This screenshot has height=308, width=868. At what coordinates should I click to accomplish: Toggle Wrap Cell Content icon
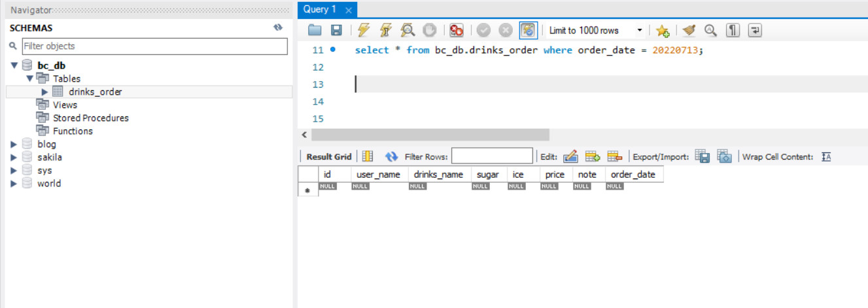(826, 156)
